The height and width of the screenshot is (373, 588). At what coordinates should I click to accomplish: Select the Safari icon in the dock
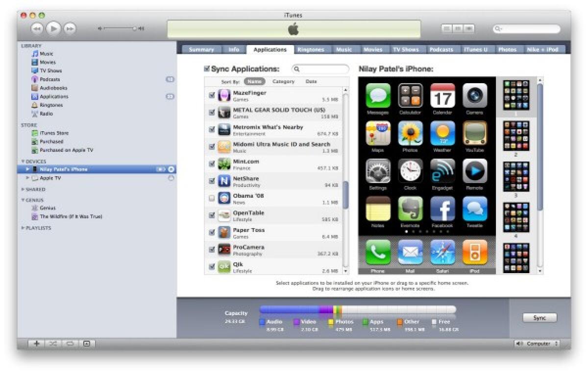coord(443,252)
